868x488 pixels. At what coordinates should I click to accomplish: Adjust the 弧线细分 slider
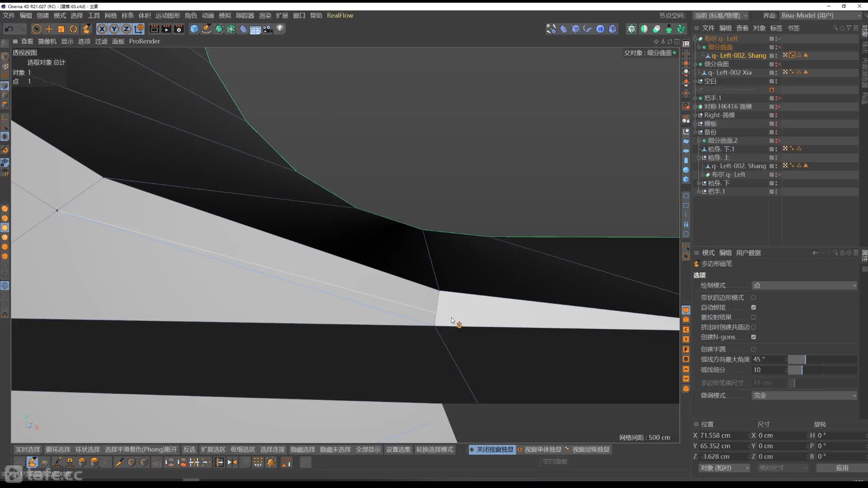822,370
